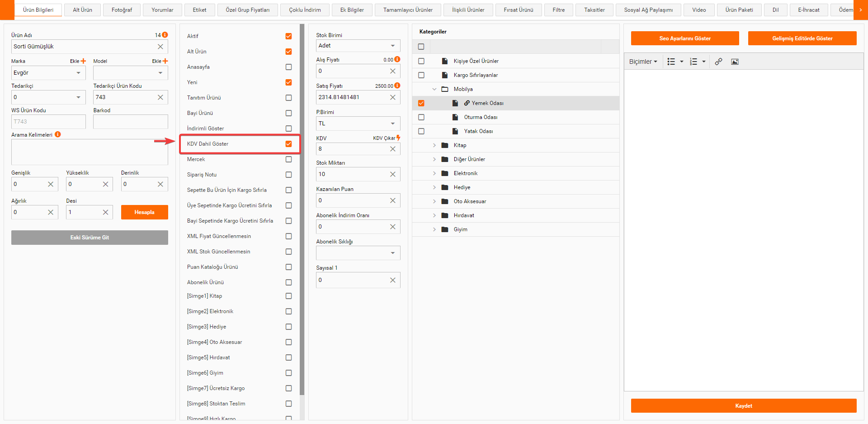
Task: Click the Kaydet button
Action: pos(744,406)
